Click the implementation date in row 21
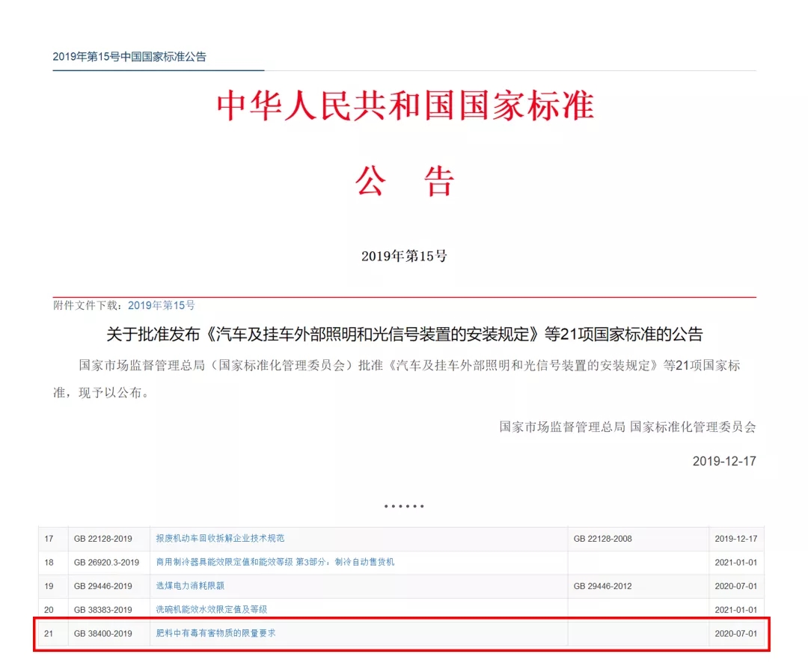Image resolution: width=808 pixels, height=672 pixels. pos(735,634)
